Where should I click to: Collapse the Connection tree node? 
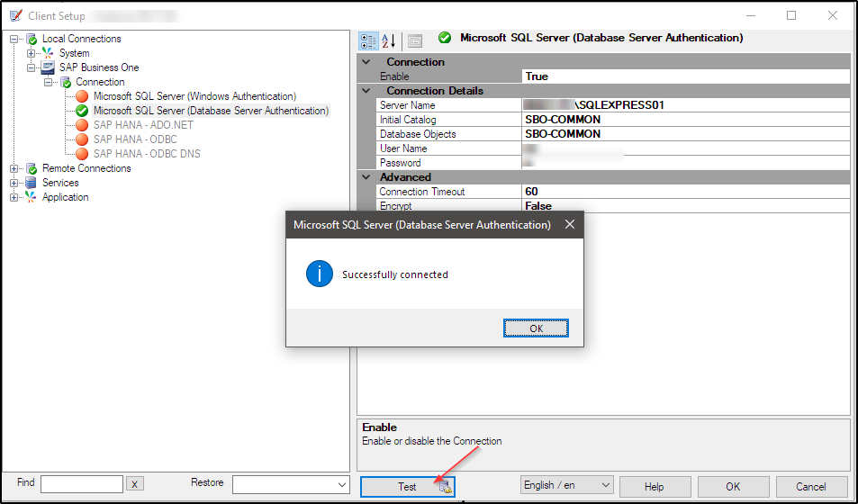point(49,82)
